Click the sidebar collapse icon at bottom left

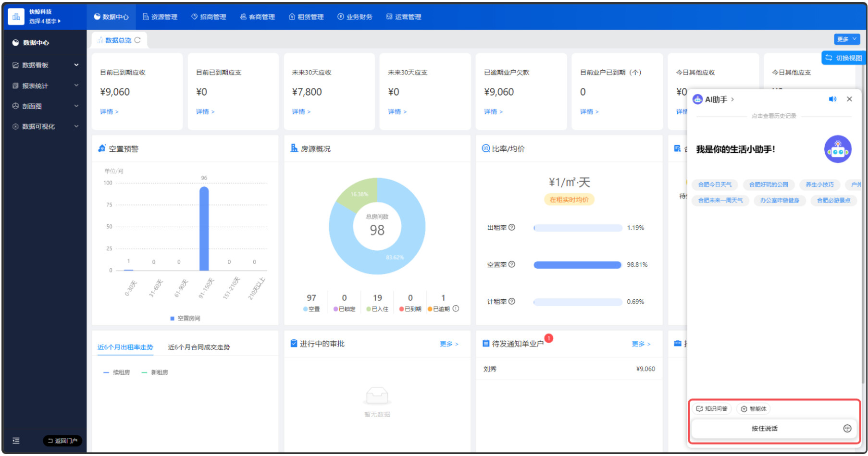(16, 440)
